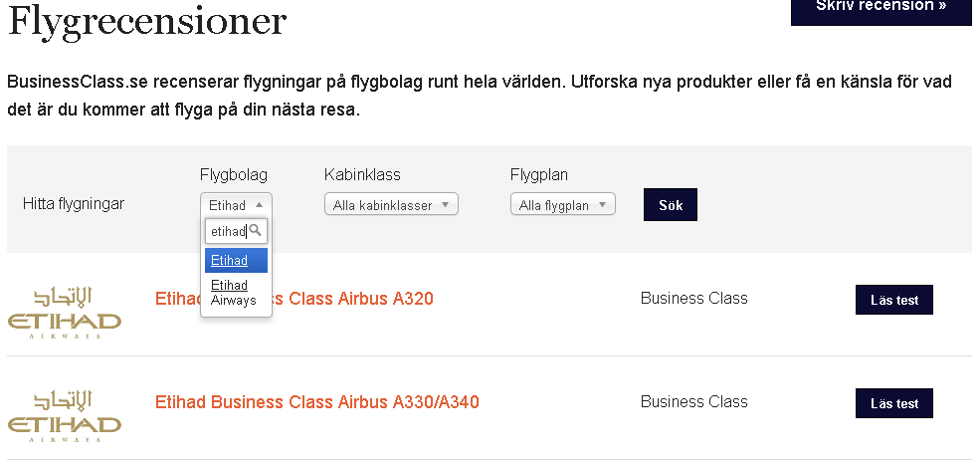Click Business Class label in A330/A340 row
Viewport: 980px width, 464px height.
pos(694,401)
